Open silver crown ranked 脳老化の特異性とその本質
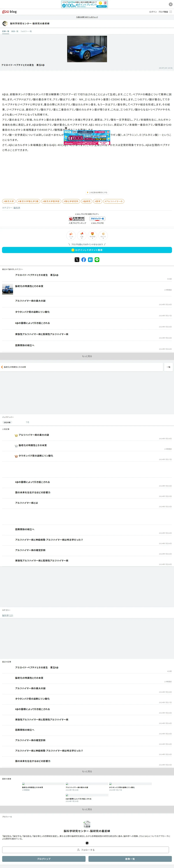The width and height of the screenshot is (174, 868). click(x=33, y=445)
